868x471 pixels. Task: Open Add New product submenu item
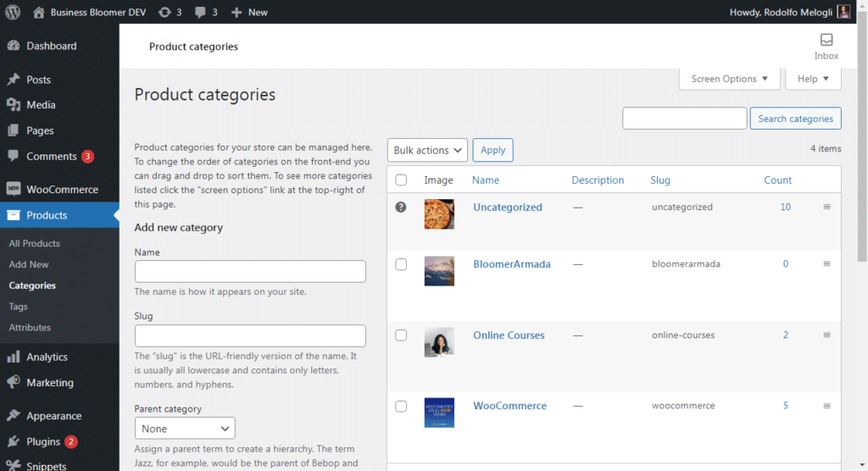click(x=29, y=264)
